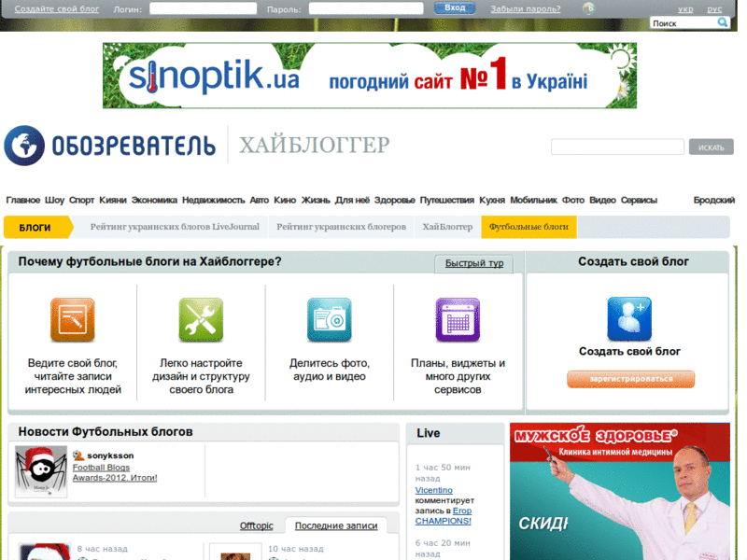Focus the Логин input field
Viewport: 747px width, 560px height.
point(203,8)
